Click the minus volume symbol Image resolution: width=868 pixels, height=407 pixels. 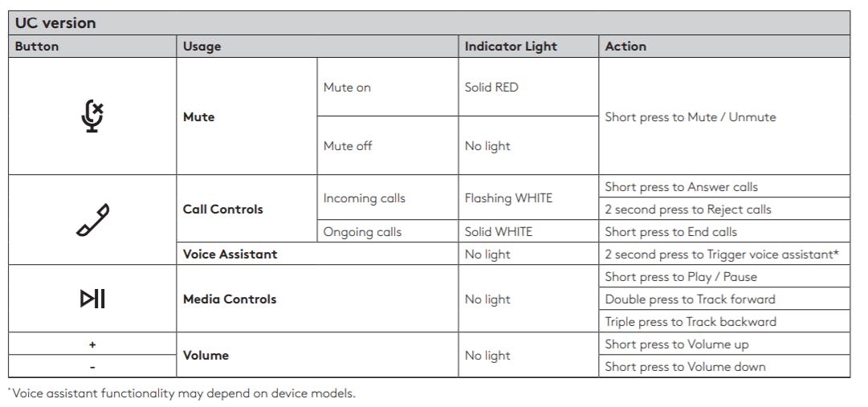(x=92, y=367)
